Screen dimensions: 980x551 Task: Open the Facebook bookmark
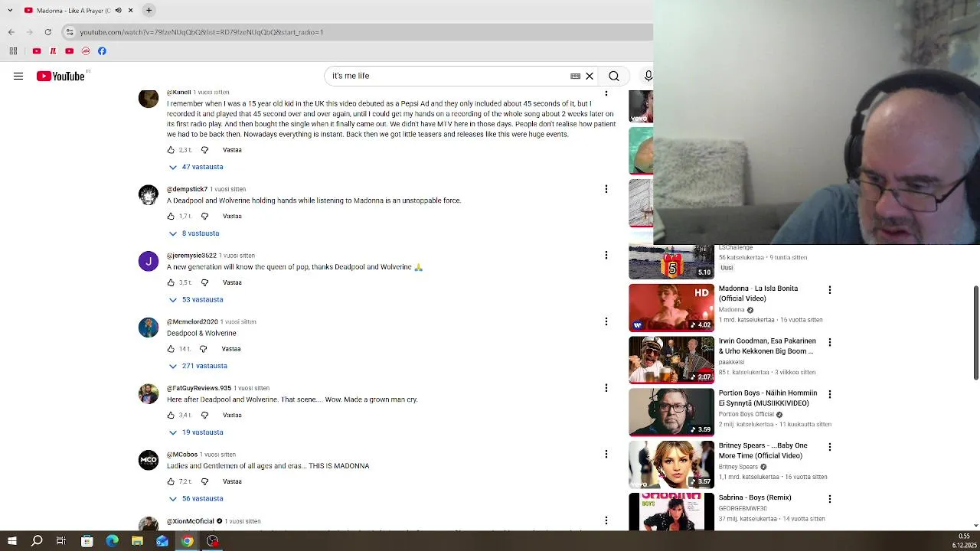click(x=102, y=51)
